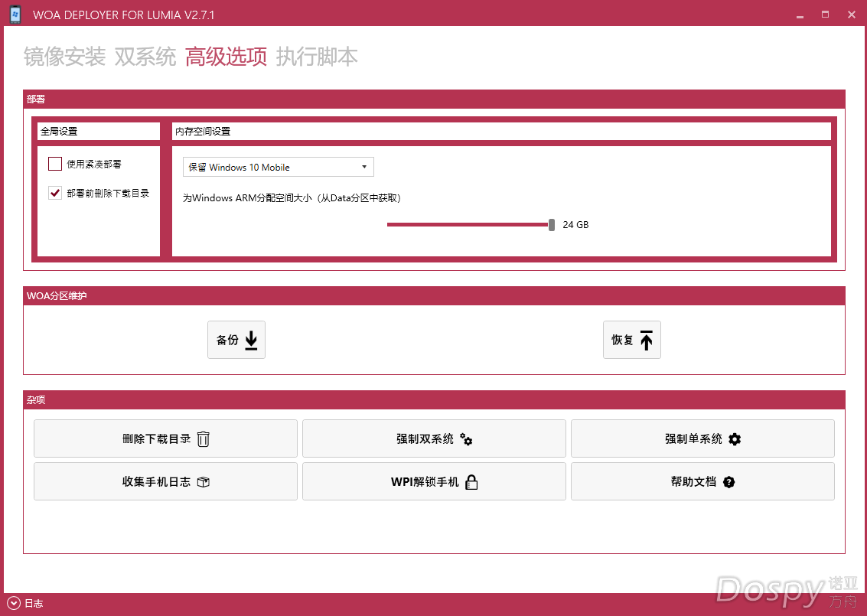Minimize the WOA Deployer window
Screen dimensions: 867x616
(x=800, y=15)
